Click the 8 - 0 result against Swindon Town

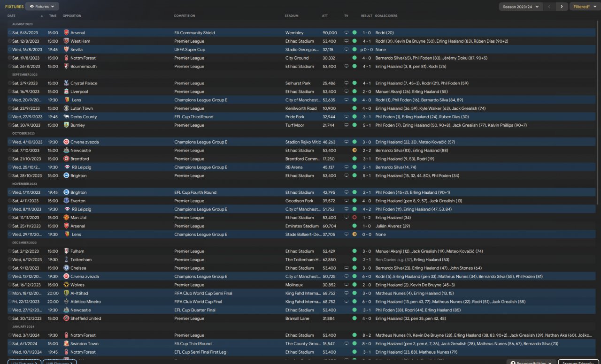coord(367,344)
